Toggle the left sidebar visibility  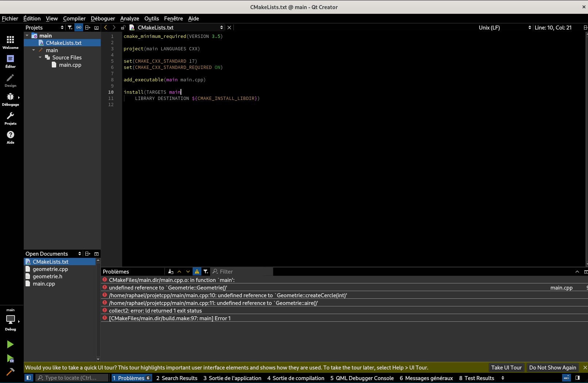28,378
